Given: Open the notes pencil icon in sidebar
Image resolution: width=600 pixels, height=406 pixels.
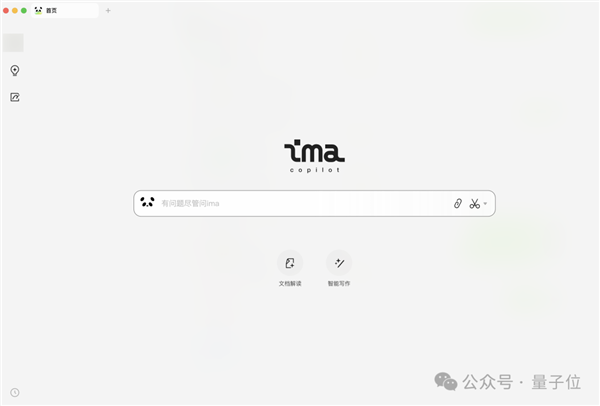Looking at the screenshot, I should pos(15,97).
